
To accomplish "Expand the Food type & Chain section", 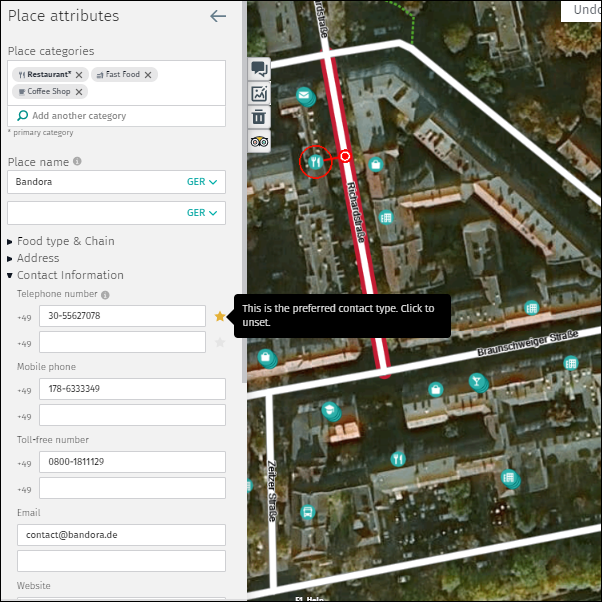I will 61,241.
